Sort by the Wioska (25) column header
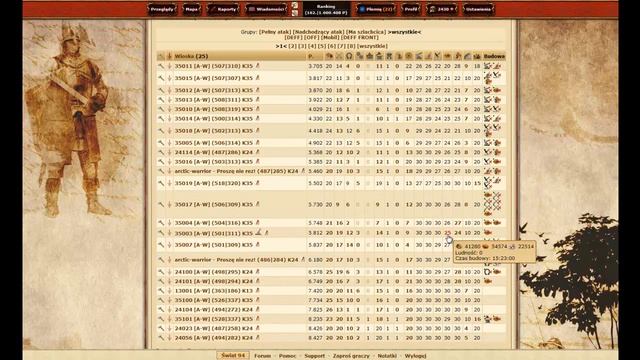The width and height of the screenshot is (640, 360). pos(191,56)
